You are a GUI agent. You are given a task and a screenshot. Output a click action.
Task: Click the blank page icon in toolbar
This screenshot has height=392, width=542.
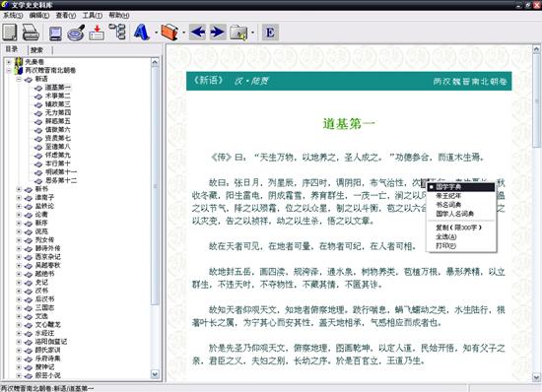click(10, 33)
